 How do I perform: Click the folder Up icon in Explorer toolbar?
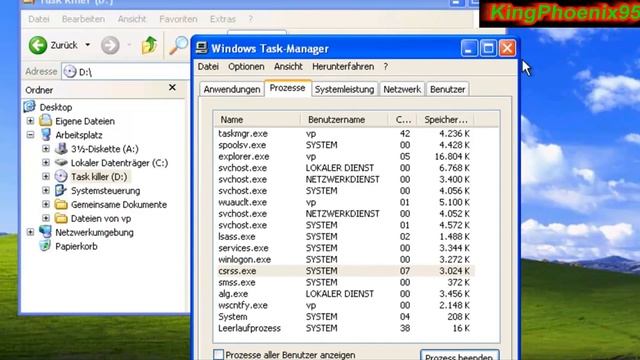click(x=149, y=45)
